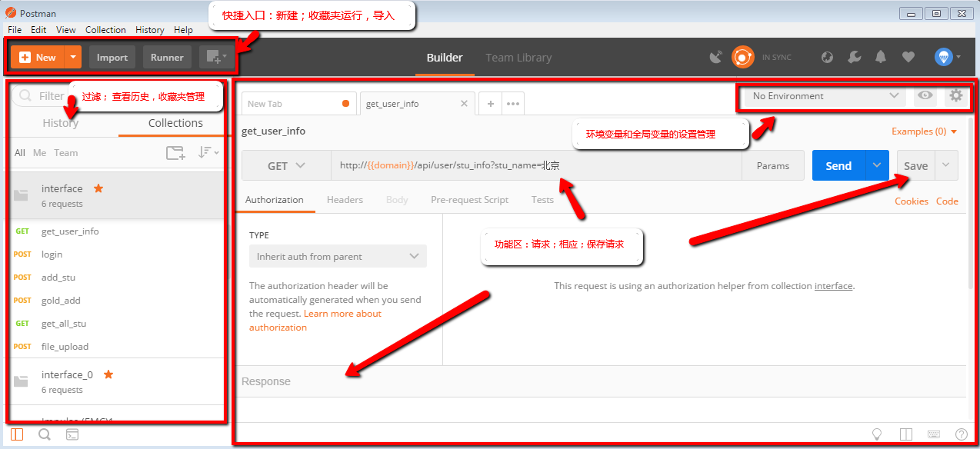Collapse the interface collection folder
980x449 pixels.
tap(21, 195)
